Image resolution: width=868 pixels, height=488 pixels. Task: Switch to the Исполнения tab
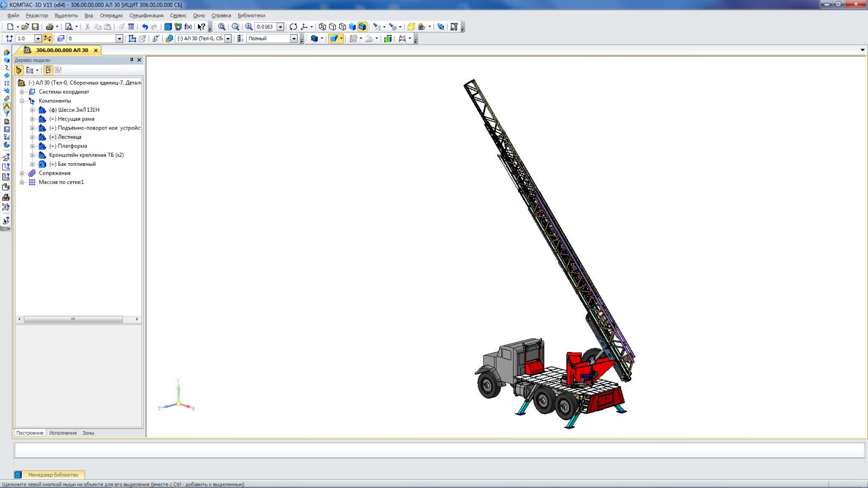point(63,433)
